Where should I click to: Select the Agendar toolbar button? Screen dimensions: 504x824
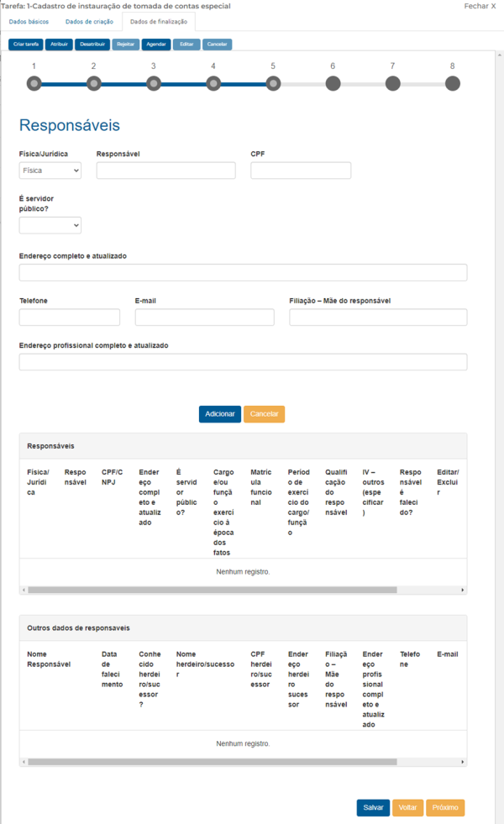pyautogui.click(x=156, y=45)
